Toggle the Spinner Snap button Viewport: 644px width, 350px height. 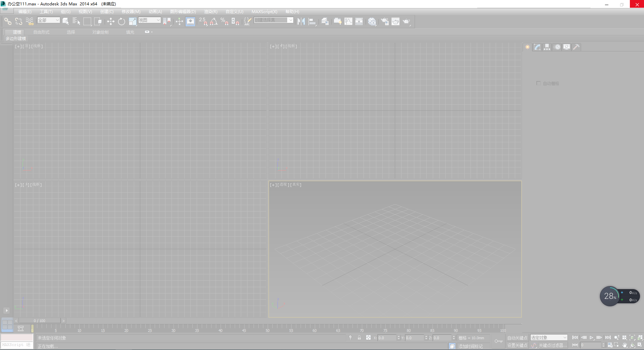tap(235, 22)
